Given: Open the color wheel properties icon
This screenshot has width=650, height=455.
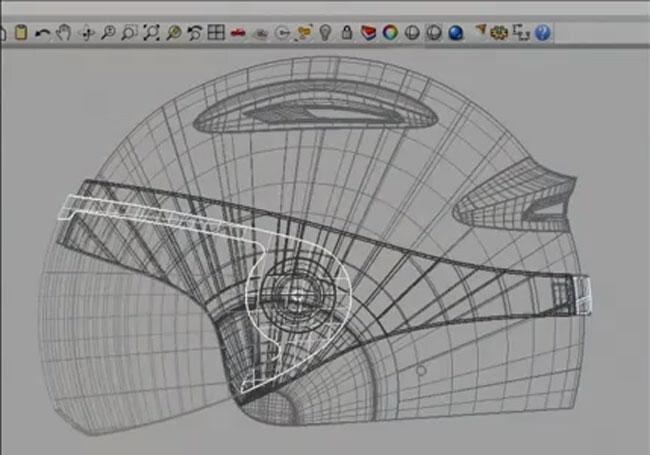Looking at the screenshot, I should tap(390, 33).
